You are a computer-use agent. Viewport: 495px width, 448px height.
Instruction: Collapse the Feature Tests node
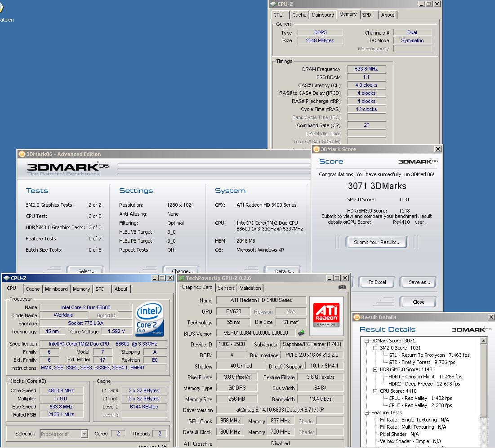pyautogui.click(x=366, y=413)
